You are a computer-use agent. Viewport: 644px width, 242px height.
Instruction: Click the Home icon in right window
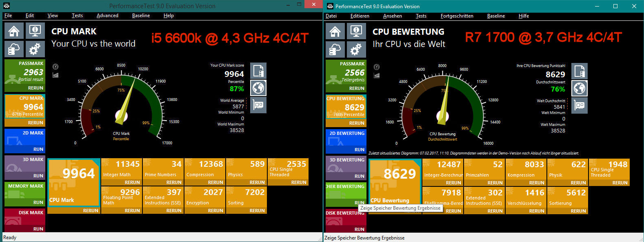335,31
